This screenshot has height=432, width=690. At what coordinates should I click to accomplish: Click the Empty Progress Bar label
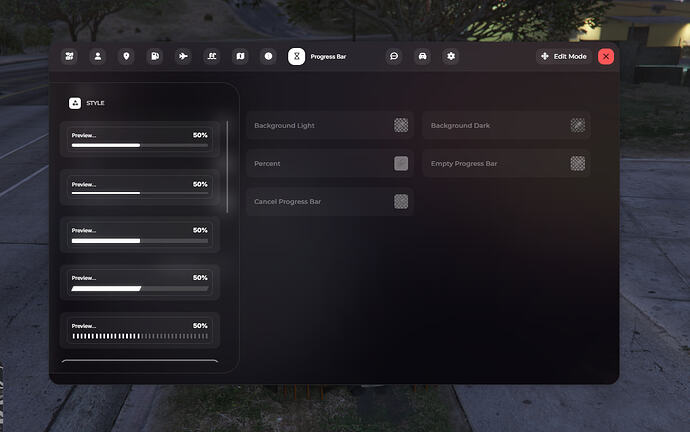464,164
